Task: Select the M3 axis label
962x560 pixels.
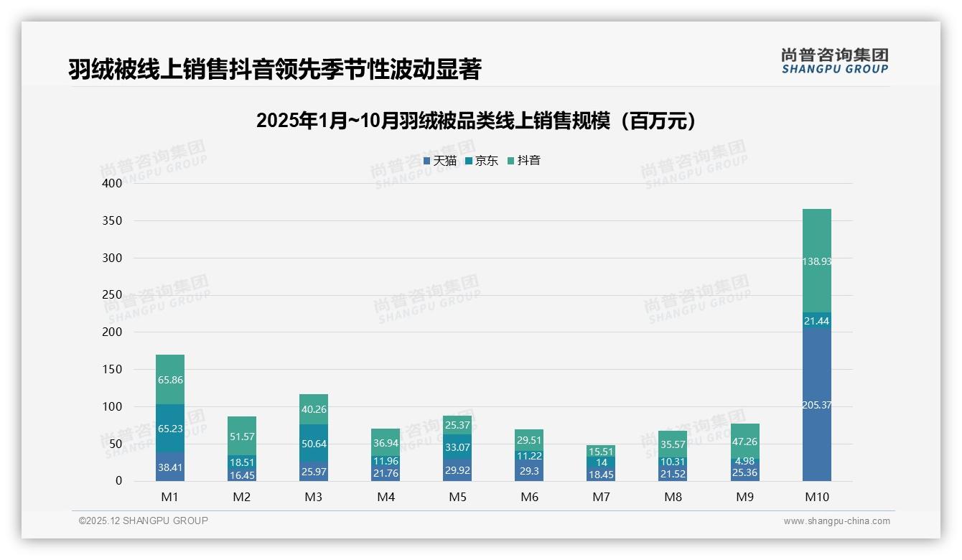Action: [x=313, y=496]
